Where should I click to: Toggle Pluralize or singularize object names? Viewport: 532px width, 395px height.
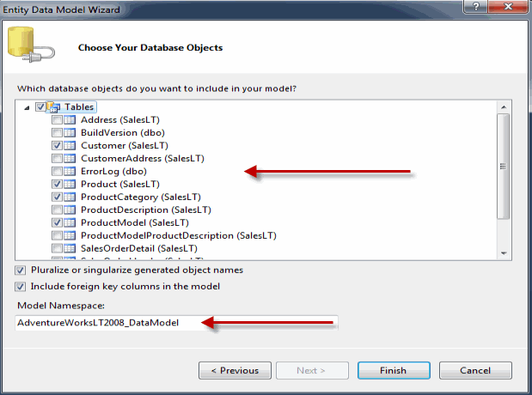[x=20, y=270]
